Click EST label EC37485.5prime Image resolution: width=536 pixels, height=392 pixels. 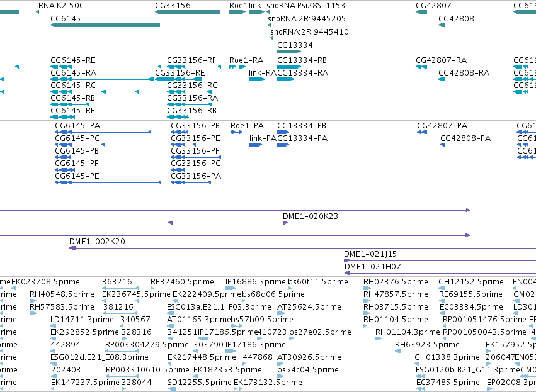448,383
